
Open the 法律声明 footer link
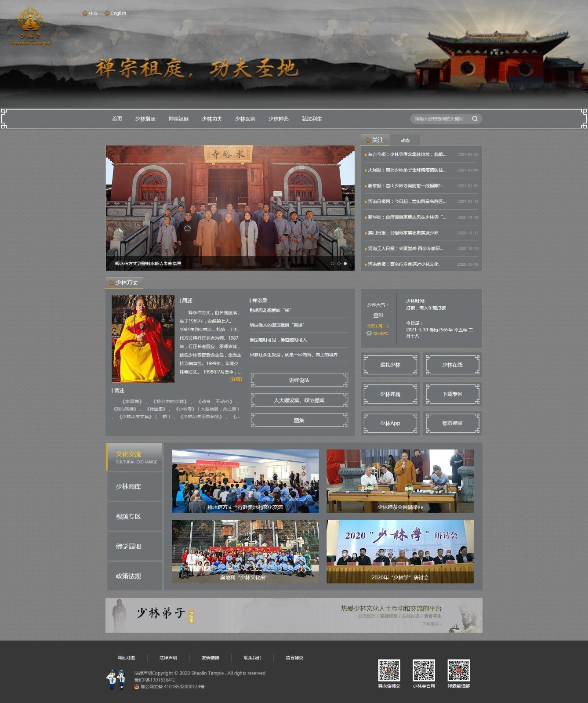pyautogui.click(x=168, y=658)
